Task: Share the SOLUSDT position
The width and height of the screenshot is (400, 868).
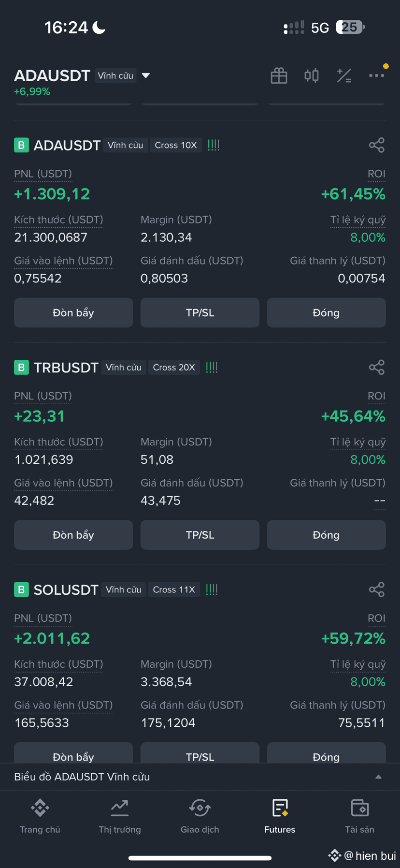Action: (x=377, y=589)
